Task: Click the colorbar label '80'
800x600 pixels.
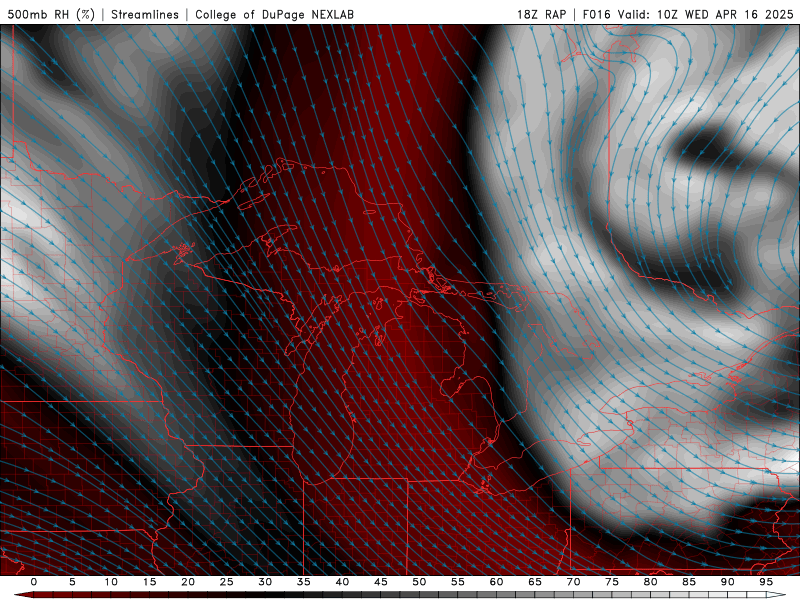Action: (650, 582)
